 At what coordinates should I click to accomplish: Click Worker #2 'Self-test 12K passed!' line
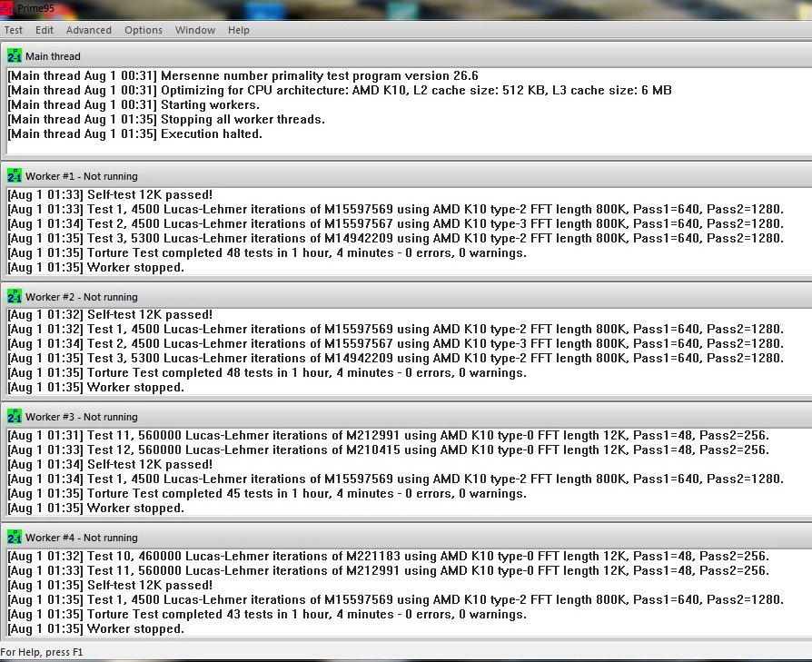pyautogui.click(x=110, y=315)
